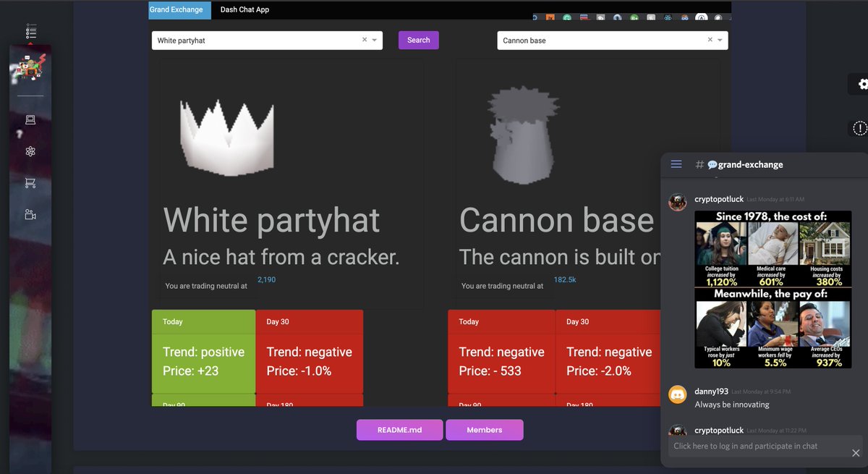Select the React atom icon in sidebar
Screen dimensions: 868x474
[30, 151]
